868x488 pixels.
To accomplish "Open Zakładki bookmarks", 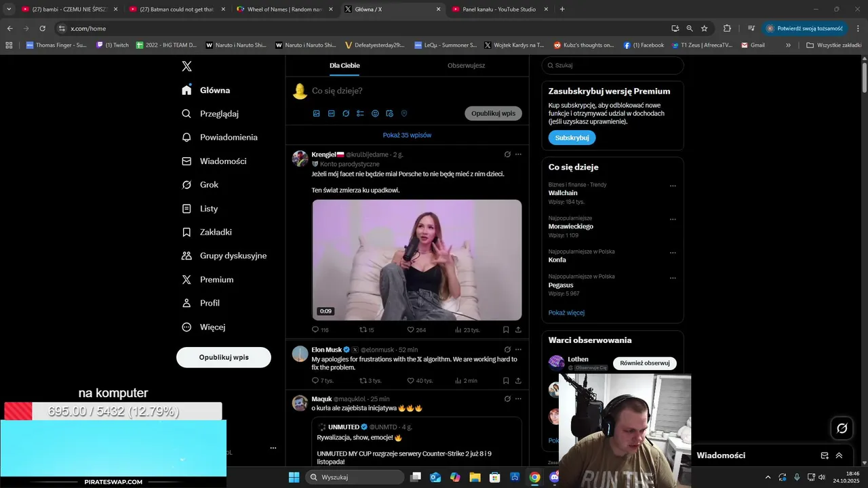I will coord(207,232).
